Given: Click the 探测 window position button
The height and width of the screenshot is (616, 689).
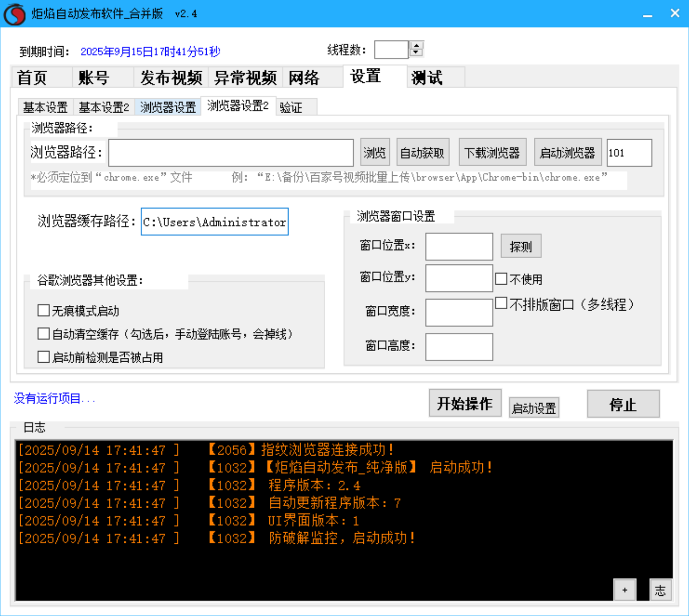Looking at the screenshot, I should point(521,246).
